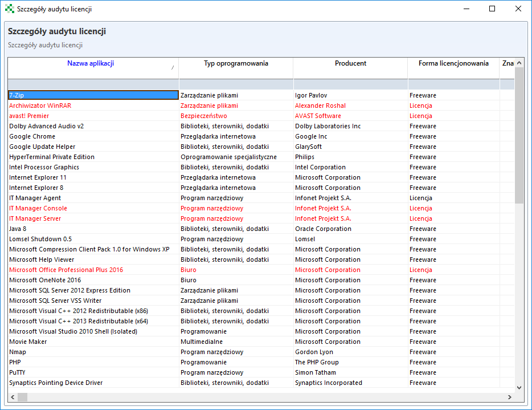Select the Archiwizator WinRAR row
The width and height of the screenshot is (532, 410).
[261, 105]
